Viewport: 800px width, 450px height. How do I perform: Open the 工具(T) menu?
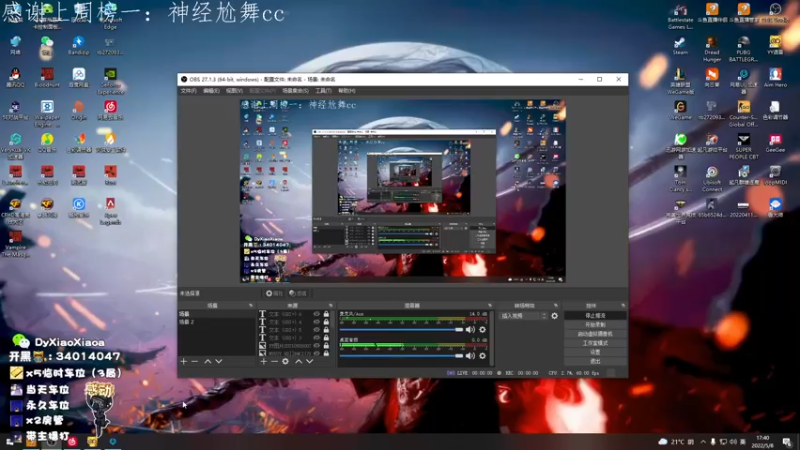tap(323, 91)
